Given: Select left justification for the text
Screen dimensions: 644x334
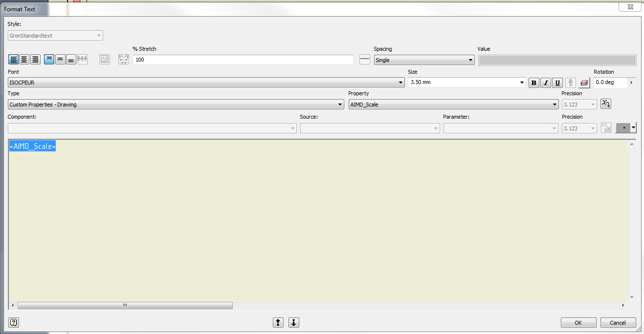Looking at the screenshot, I should pos(13,60).
